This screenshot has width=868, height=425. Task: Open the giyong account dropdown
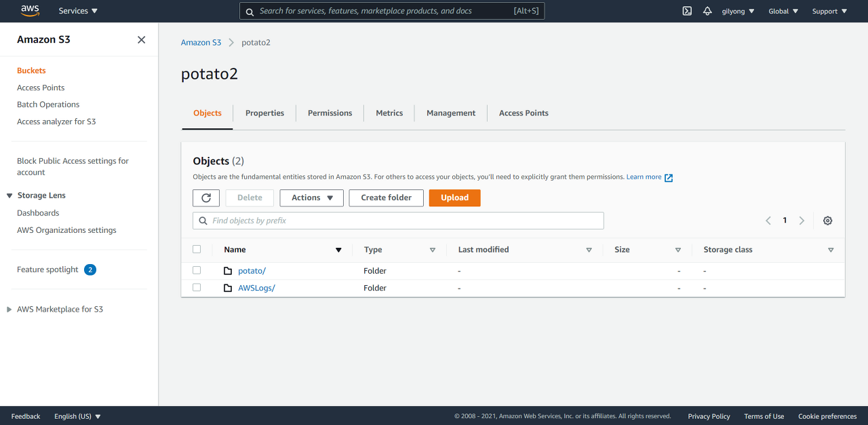pos(738,11)
